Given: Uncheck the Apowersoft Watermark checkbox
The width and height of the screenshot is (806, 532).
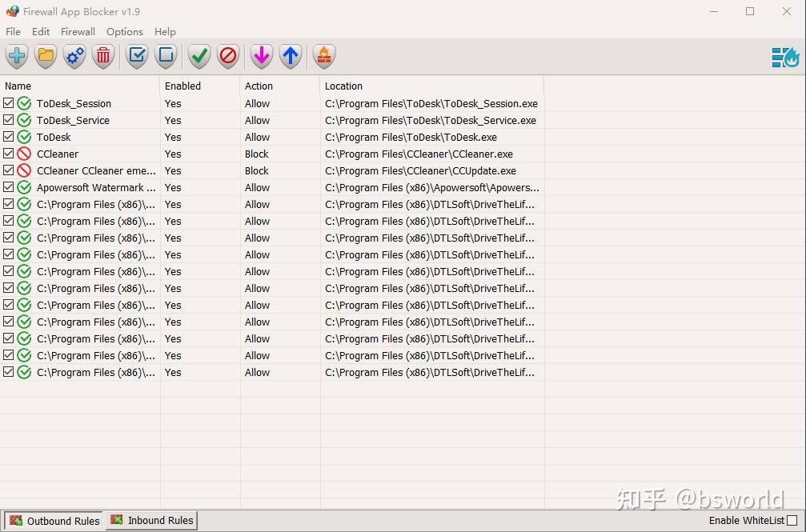Looking at the screenshot, I should (x=8, y=187).
